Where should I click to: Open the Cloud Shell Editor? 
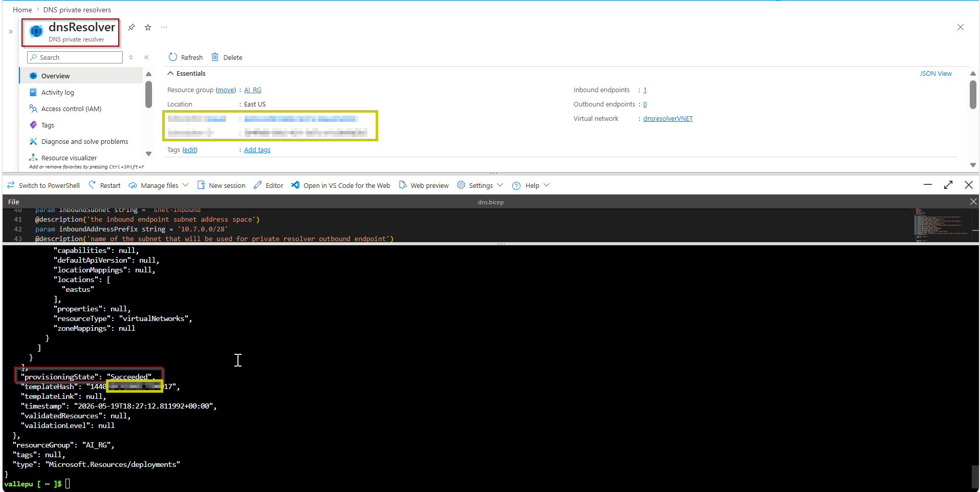[x=269, y=185]
